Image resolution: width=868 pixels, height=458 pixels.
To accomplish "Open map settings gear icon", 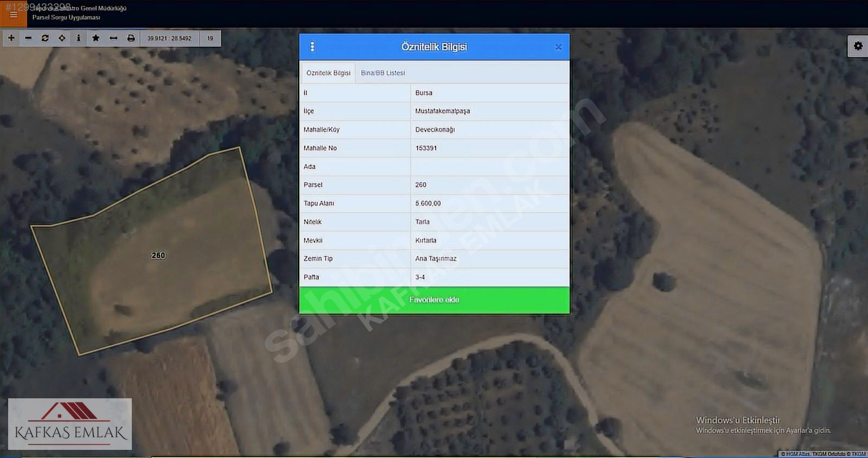I will pyautogui.click(x=858, y=46).
